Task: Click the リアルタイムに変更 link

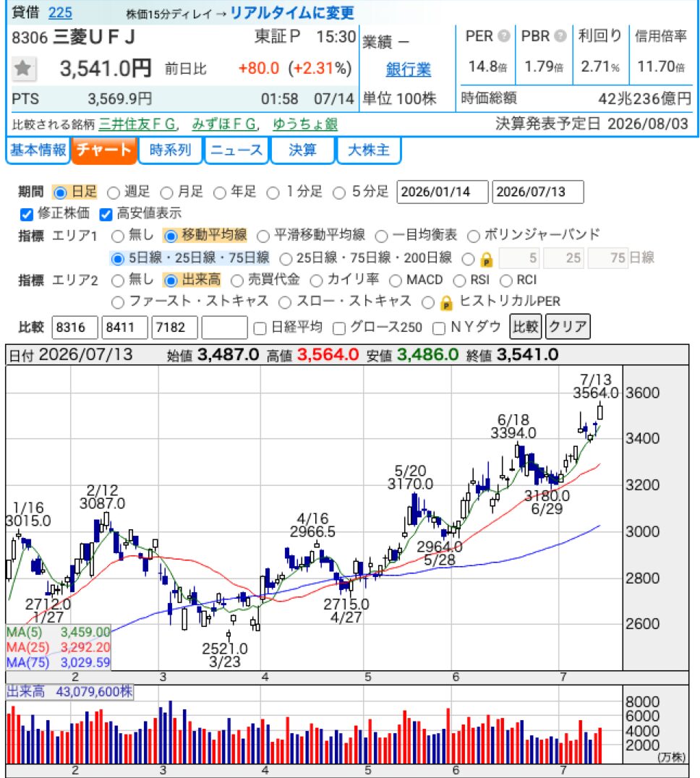Action: 292,13
